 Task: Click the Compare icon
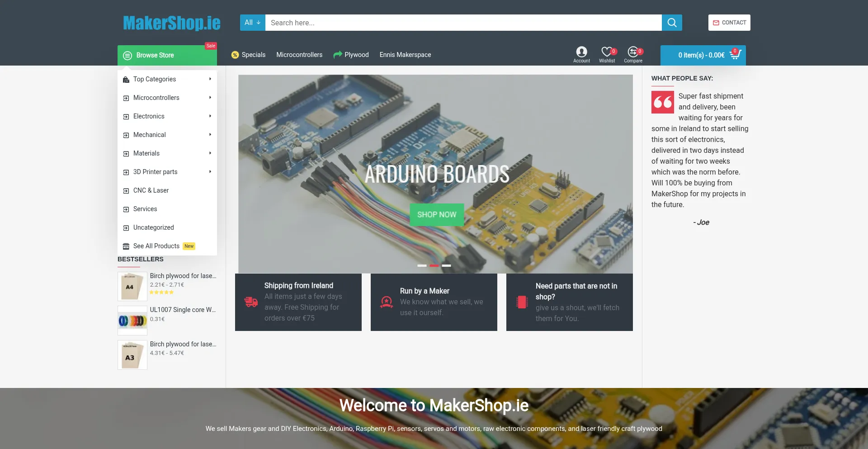coord(633,52)
